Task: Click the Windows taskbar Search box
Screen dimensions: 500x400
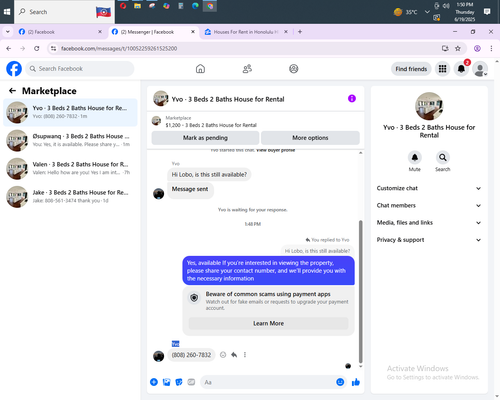Action: (64, 12)
